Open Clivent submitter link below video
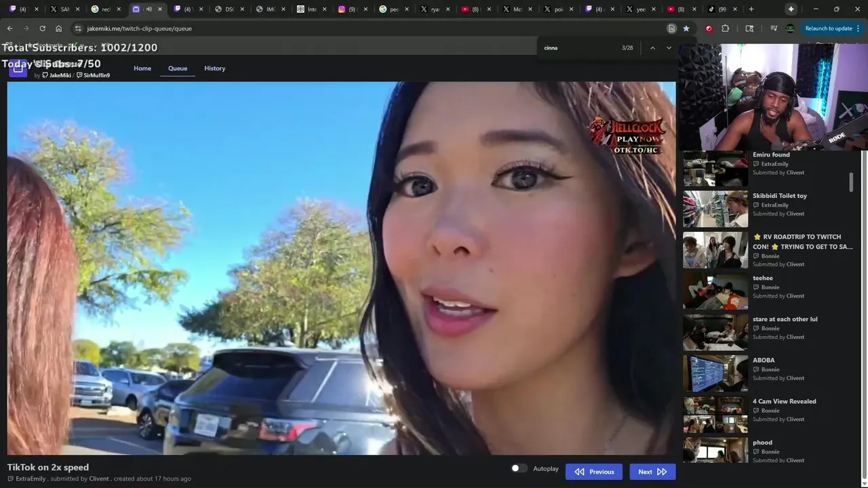This screenshot has height=488, width=868. coord(99,479)
